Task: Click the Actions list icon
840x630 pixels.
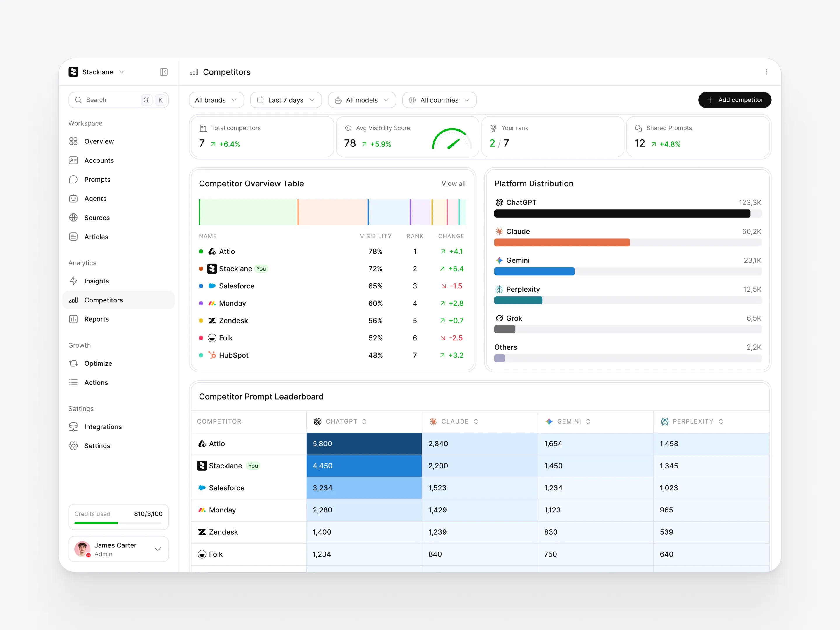Action: pyautogui.click(x=73, y=382)
